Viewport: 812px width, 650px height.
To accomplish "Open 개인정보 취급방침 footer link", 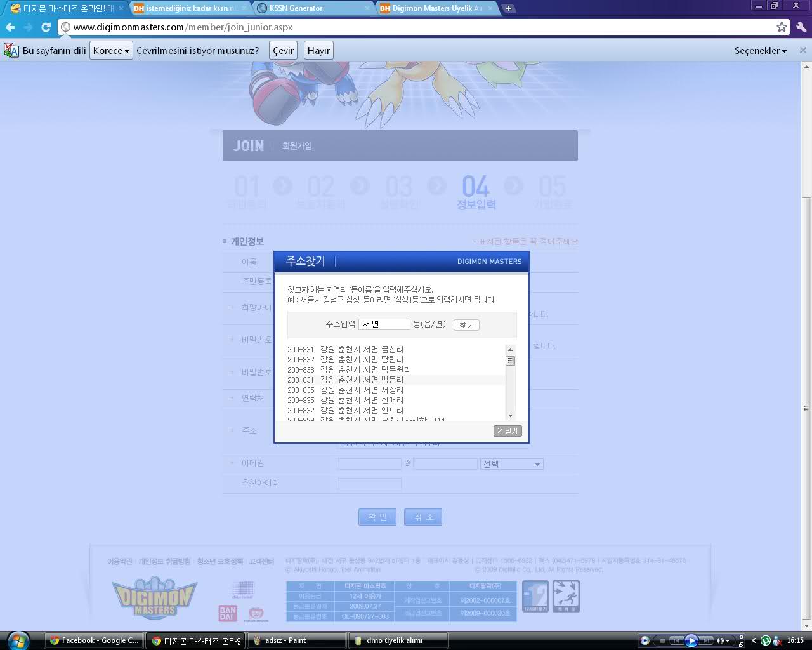I will 164,561.
